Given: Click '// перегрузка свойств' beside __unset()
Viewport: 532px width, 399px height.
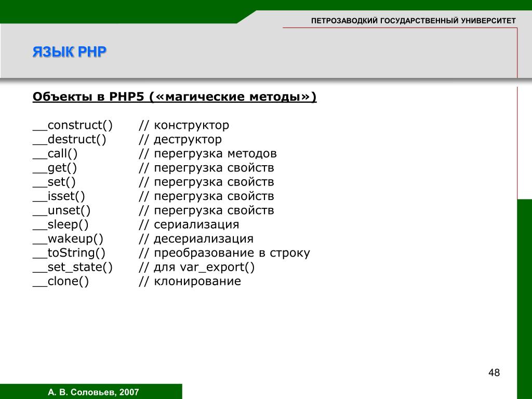Looking at the screenshot, I should point(206,211).
